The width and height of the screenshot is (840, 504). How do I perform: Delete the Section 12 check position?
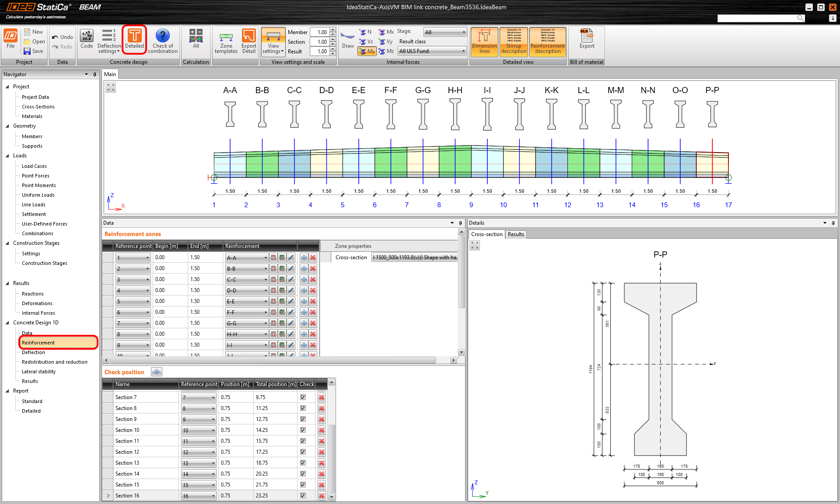click(x=322, y=452)
